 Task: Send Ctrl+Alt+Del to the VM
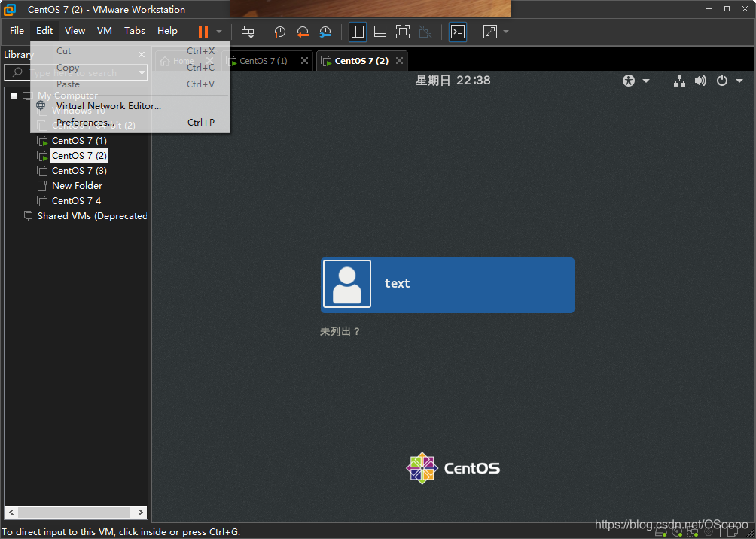point(248,32)
